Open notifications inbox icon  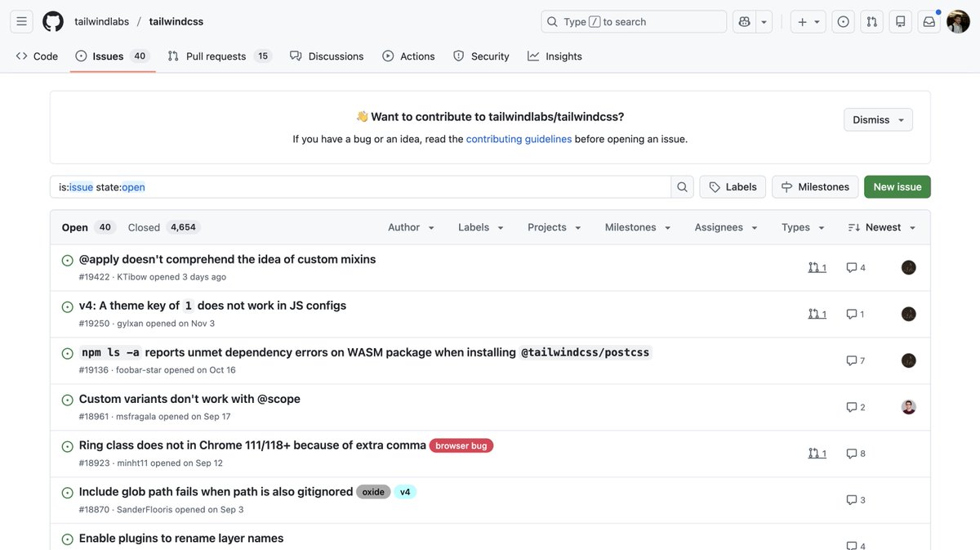[929, 21]
